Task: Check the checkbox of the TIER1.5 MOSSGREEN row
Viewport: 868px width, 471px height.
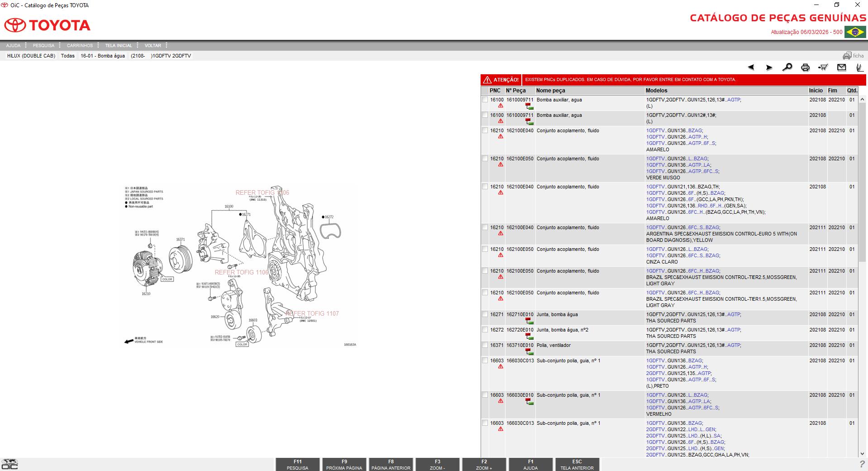Action: [485, 293]
